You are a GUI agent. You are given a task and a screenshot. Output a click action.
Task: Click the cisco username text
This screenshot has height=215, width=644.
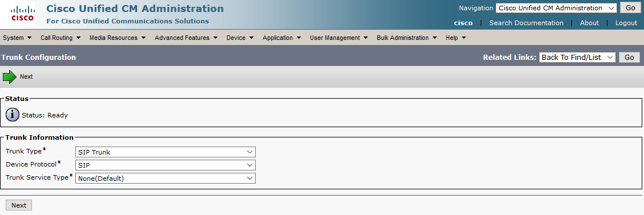pyautogui.click(x=463, y=23)
